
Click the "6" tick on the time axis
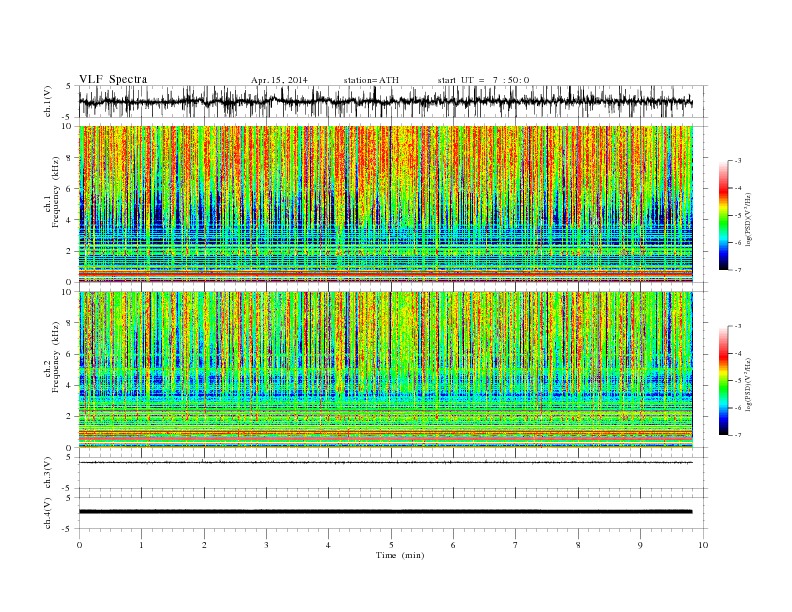(x=454, y=545)
